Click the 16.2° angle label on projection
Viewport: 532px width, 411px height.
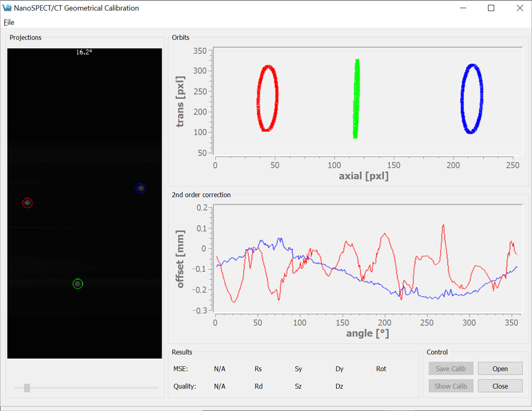pos(84,52)
